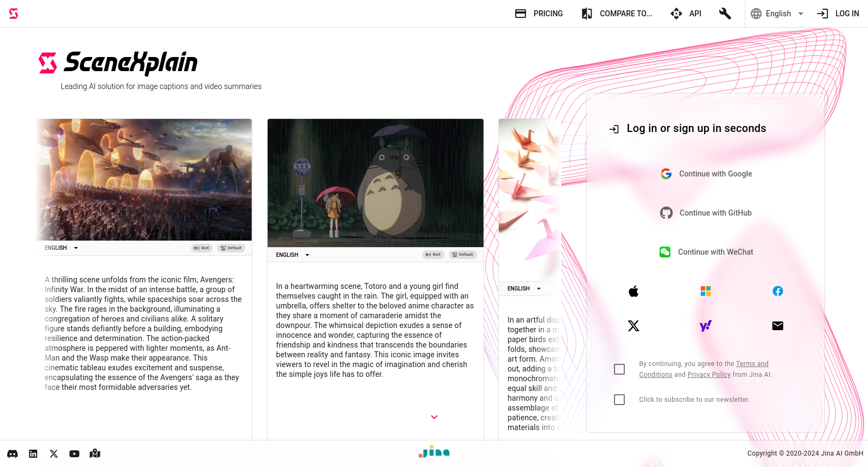The height and width of the screenshot is (467, 868).
Task: Click the SceneXplain logo icon in top navigation bar
Action: pyautogui.click(x=14, y=14)
